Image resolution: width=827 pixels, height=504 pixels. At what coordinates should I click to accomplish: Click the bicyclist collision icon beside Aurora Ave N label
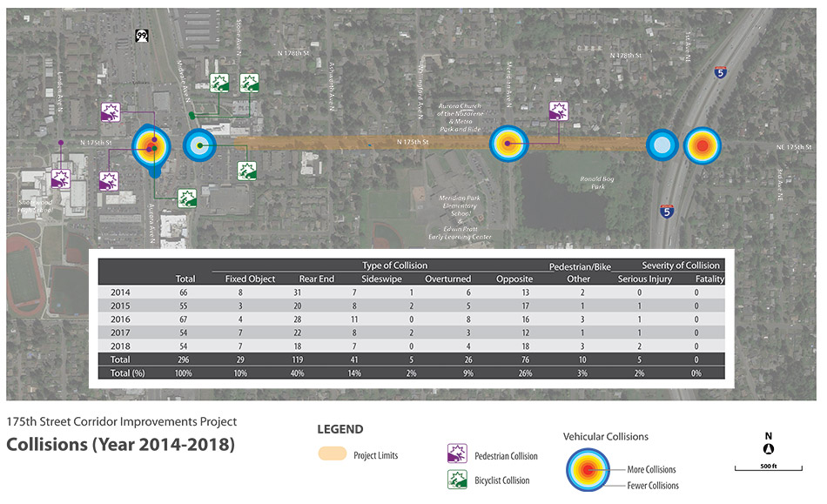pyautogui.click(x=186, y=198)
